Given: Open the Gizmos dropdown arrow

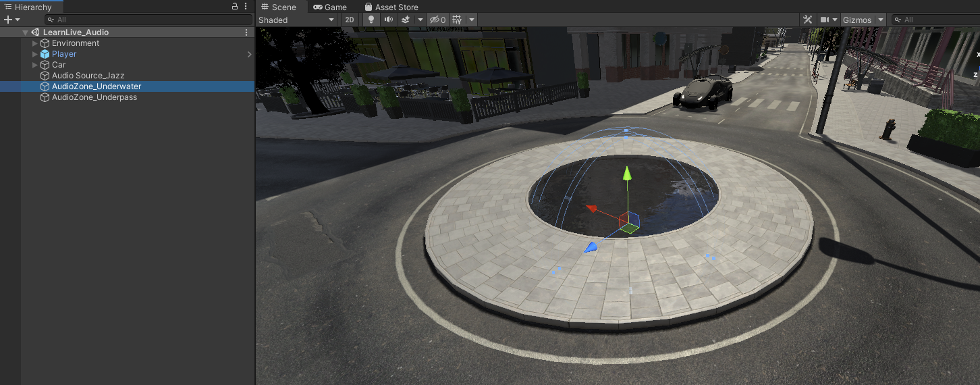Looking at the screenshot, I should (881, 20).
